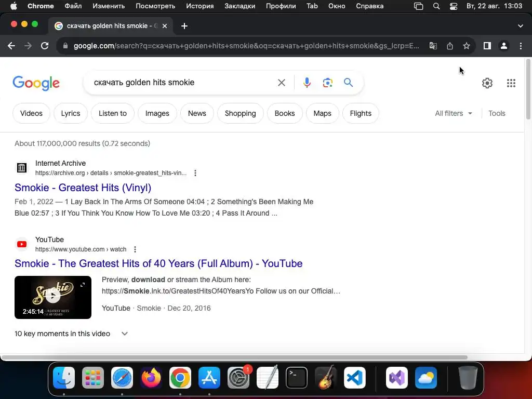Start voice search with microphone icon
The image size is (532, 399).
coord(307,83)
